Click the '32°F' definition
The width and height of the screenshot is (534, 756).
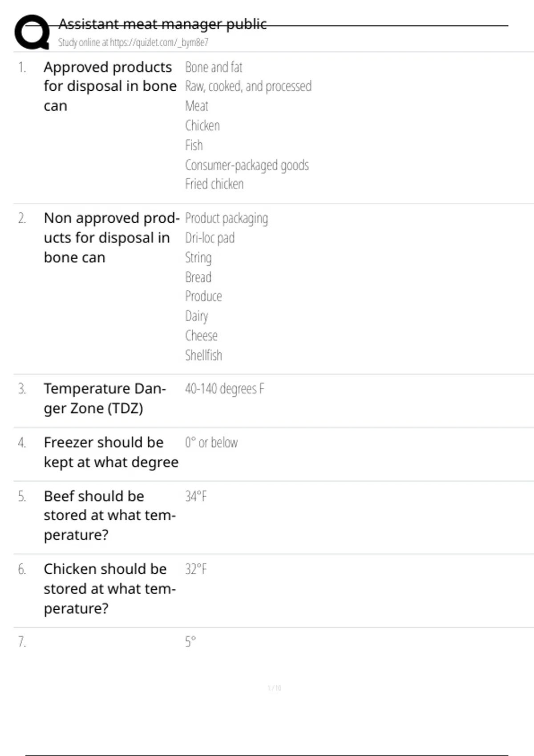click(x=196, y=569)
